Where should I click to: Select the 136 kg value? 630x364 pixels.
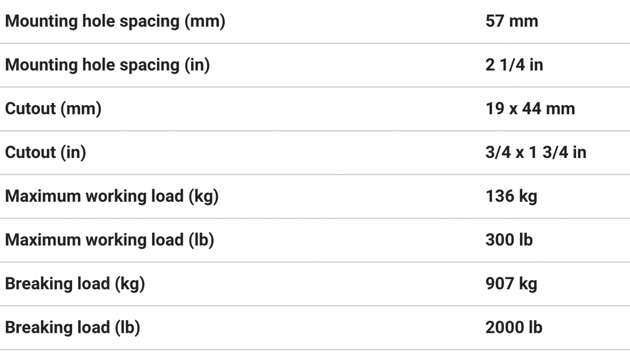point(511,197)
